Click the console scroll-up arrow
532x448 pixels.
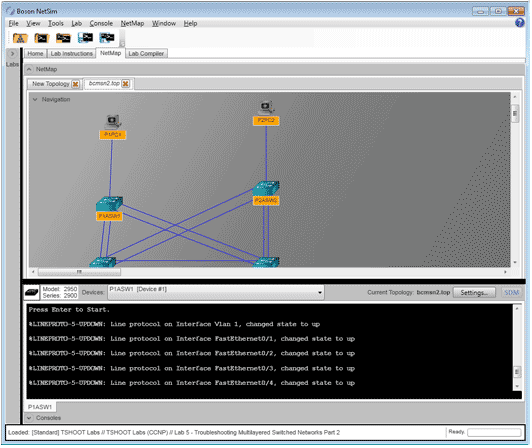(517, 309)
